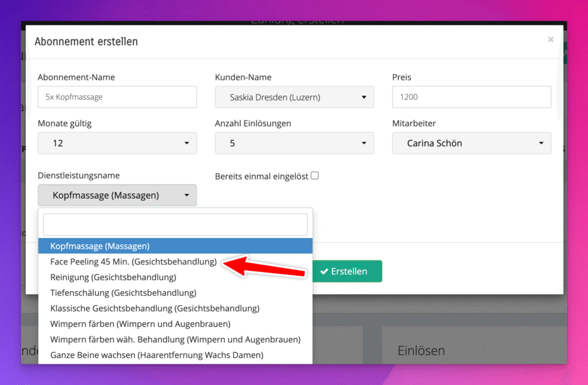
Task: Select Klassische Gesichtsbehandlung option
Action: (x=154, y=308)
